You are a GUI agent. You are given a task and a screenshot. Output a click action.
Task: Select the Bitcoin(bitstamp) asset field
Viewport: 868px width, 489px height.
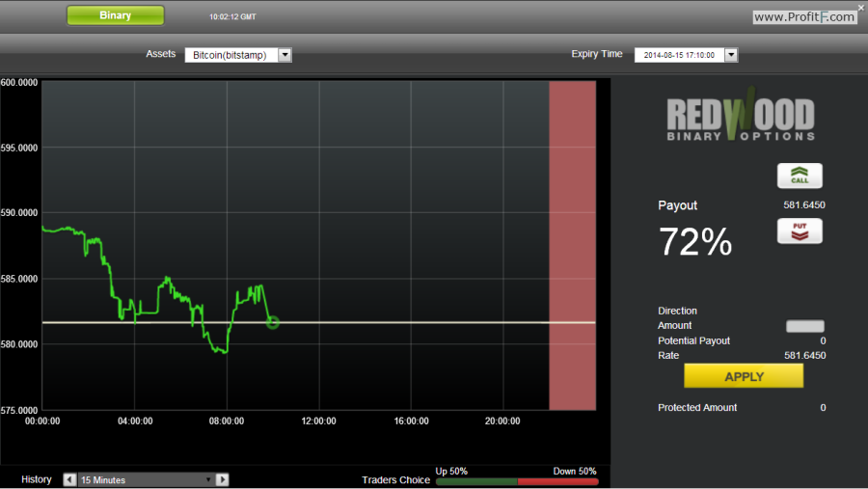coord(231,55)
